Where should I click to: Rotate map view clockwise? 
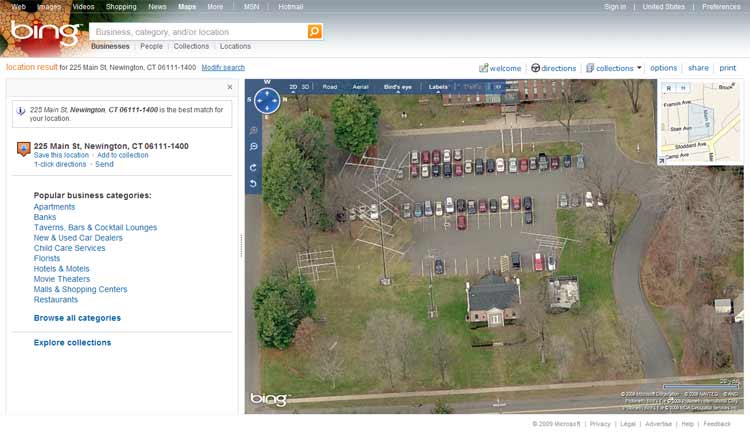(x=254, y=167)
